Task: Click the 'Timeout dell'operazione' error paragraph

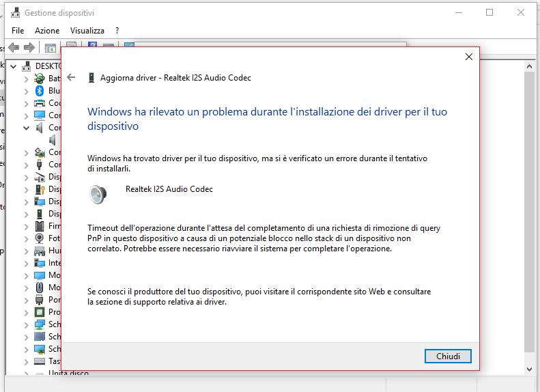Action: [264, 238]
